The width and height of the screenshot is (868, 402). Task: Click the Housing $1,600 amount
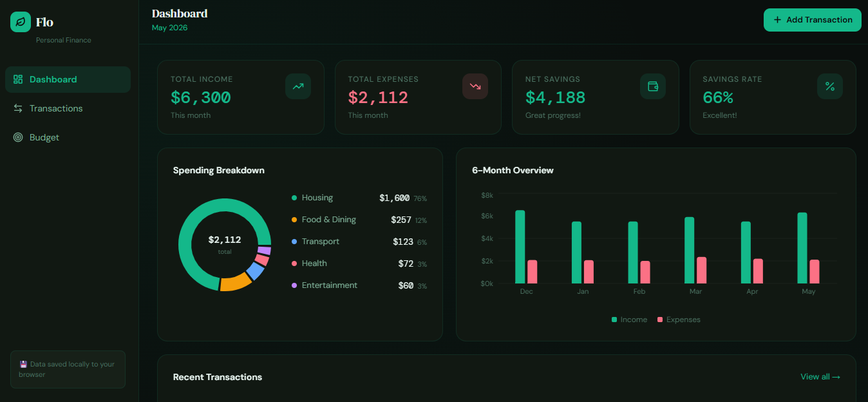tap(394, 198)
